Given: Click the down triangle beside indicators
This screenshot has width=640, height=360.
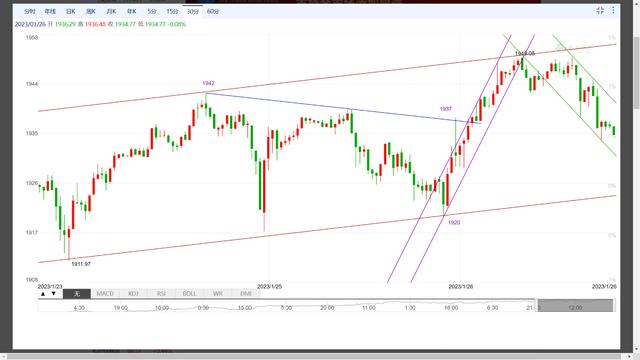Looking at the screenshot, I should [53, 293].
